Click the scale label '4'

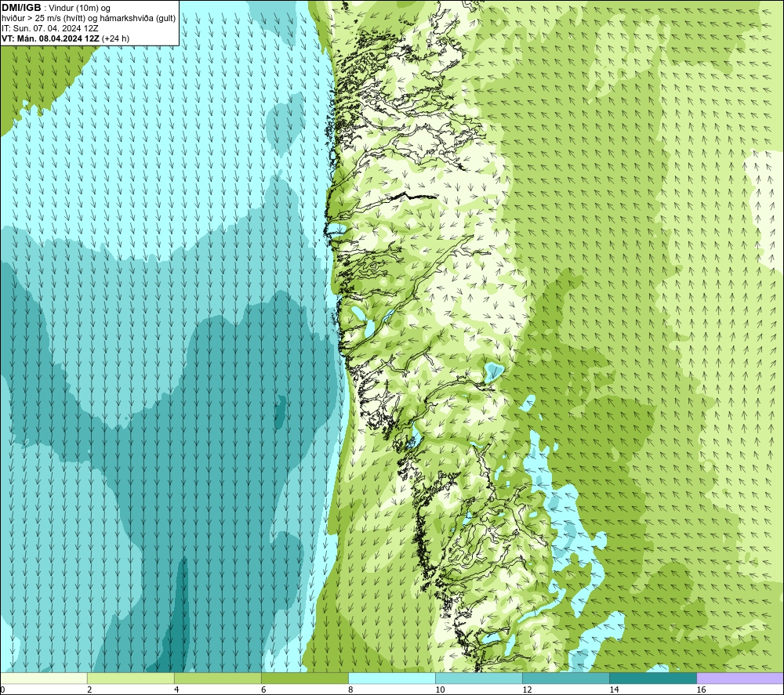coord(176,690)
